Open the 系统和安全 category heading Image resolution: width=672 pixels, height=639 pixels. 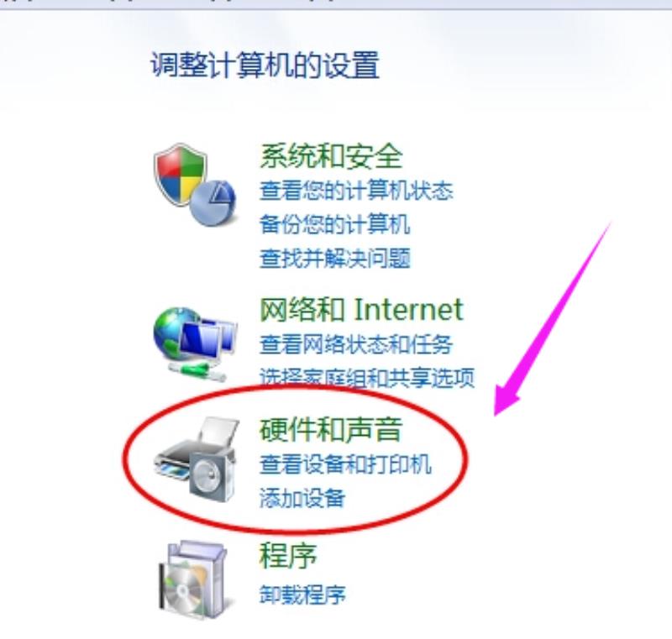[x=331, y=156]
